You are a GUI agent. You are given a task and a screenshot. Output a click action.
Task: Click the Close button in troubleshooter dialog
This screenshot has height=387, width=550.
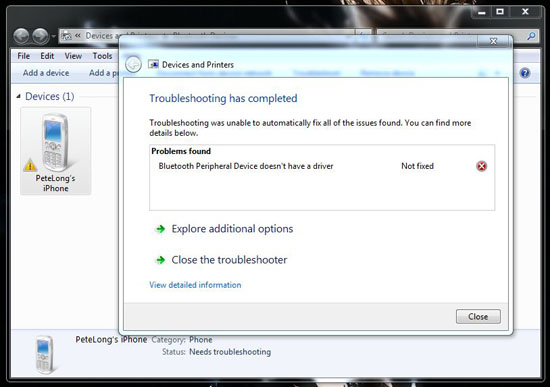pos(478,316)
